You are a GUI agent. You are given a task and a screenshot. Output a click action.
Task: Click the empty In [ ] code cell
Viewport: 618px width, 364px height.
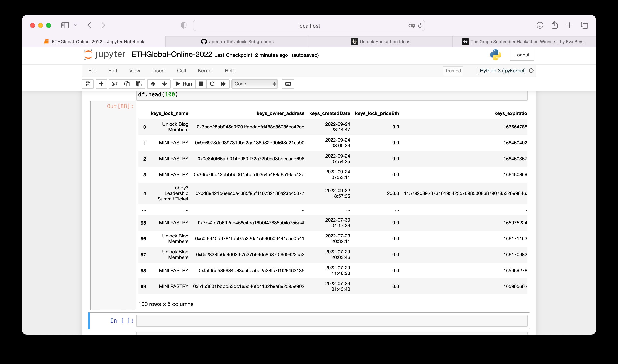[x=332, y=321]
